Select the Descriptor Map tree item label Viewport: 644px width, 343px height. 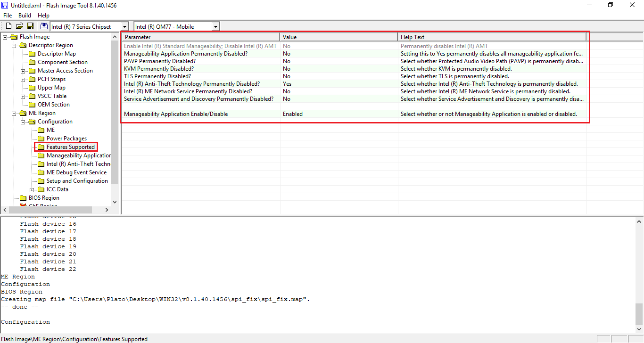[x=57, y=54]
